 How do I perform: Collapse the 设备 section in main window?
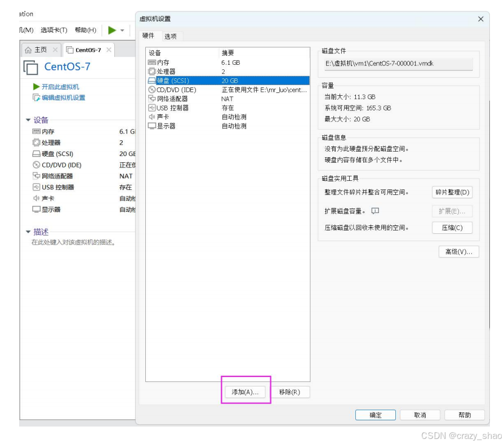click(x=28, y=120)
